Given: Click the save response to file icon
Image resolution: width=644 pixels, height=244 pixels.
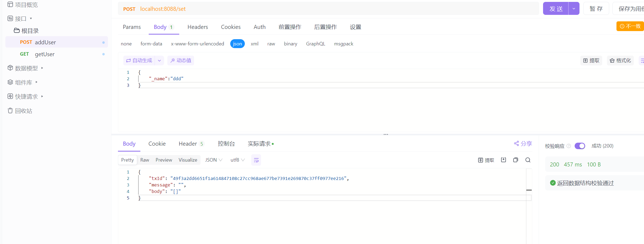Looking at the screenshot, I should point(503,160).
